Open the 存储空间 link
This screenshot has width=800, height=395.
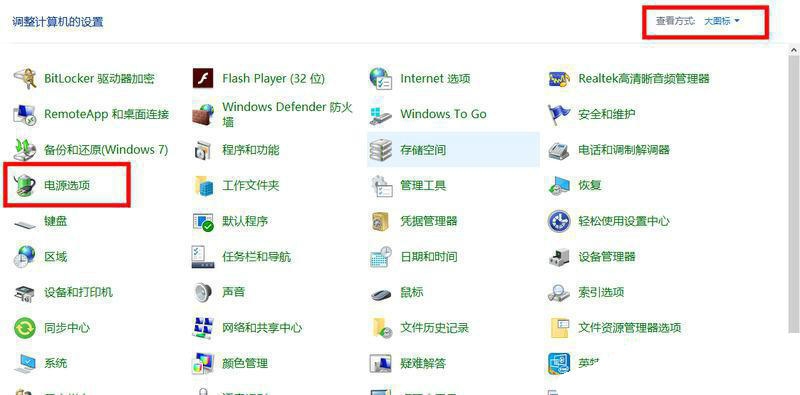pyautogui.click(x=423, y=150)
